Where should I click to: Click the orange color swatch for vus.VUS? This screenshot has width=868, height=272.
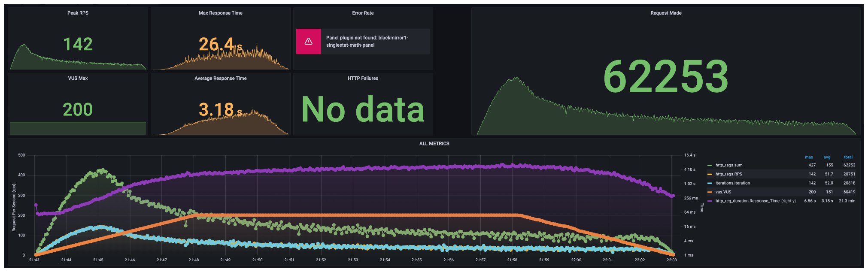pos(710,192)
